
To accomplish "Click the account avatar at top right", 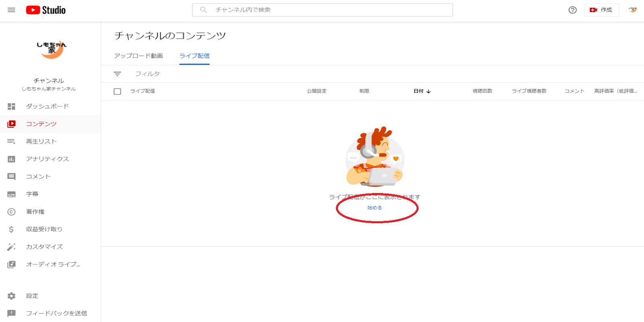I will point(633,10).
